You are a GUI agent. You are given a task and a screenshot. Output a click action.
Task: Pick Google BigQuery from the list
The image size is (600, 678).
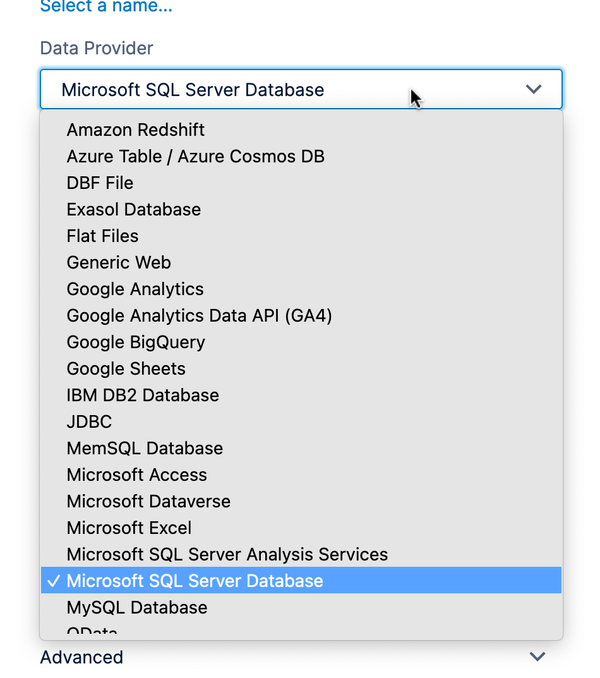[x=301, y=342]
